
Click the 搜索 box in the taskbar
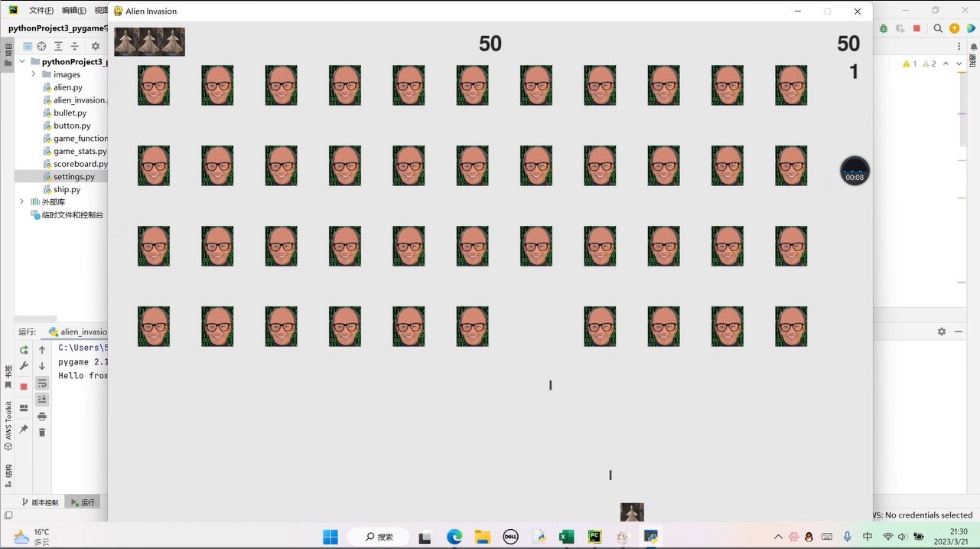(378, 537)
